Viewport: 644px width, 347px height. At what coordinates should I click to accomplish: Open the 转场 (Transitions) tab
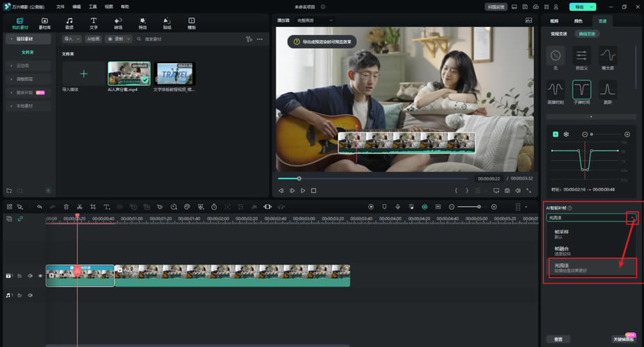(x=118, y=23)
